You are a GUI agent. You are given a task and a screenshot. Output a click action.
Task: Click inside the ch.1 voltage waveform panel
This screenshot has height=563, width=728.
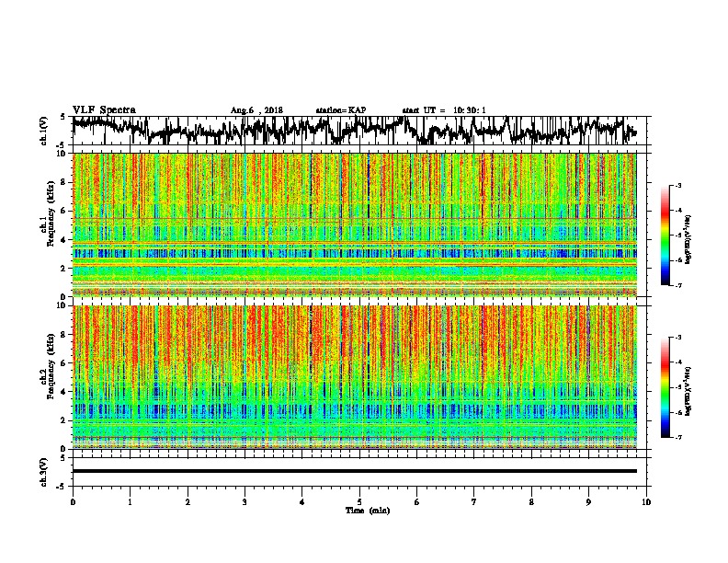358,131
